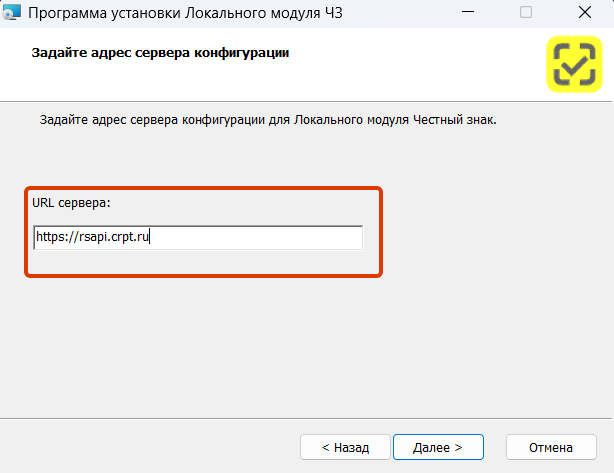
Task: Go back with the Назад button
Action: click(345, 447)
